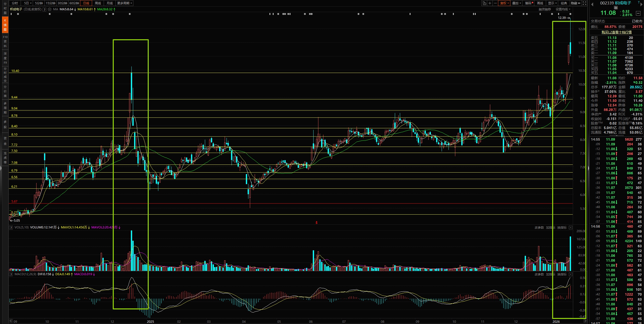Go to next stock with right arrow
Screen dimensions: 644x324
coord(641,4)
